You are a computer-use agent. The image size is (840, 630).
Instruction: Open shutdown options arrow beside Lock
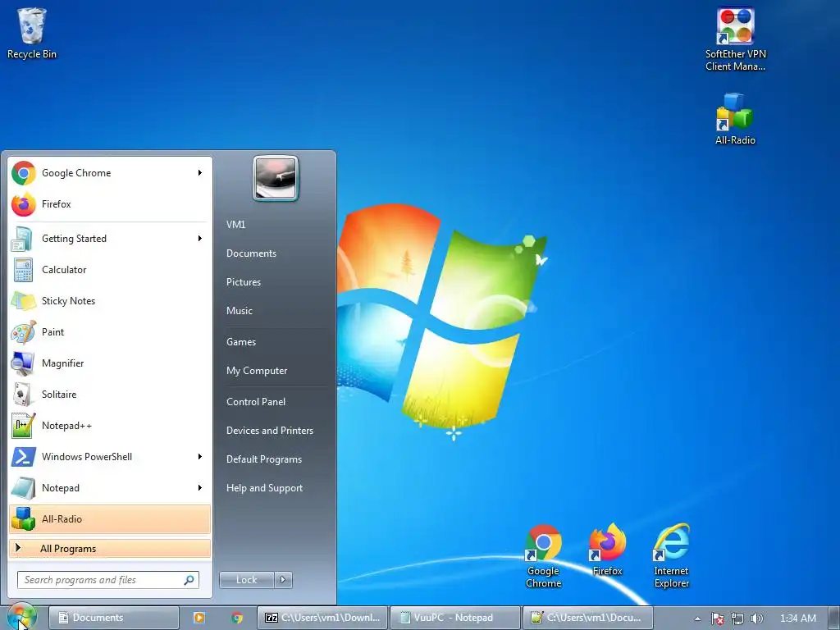(x=283, y=579)
